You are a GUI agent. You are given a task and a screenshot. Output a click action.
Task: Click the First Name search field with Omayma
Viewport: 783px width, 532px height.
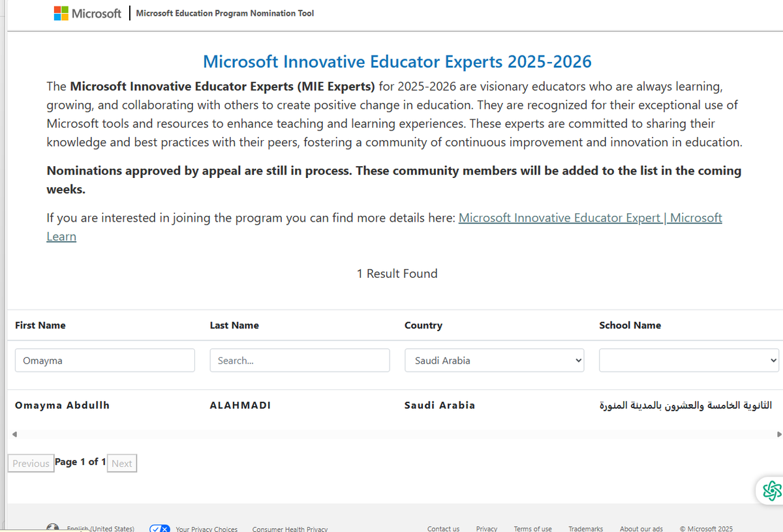(x=105, y=361)
